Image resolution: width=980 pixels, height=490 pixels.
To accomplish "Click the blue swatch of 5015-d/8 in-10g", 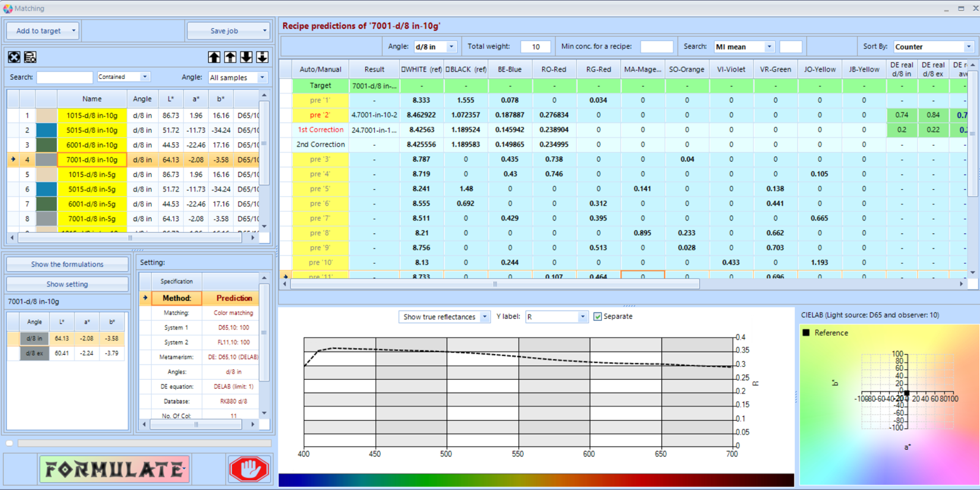I will 47,130.
